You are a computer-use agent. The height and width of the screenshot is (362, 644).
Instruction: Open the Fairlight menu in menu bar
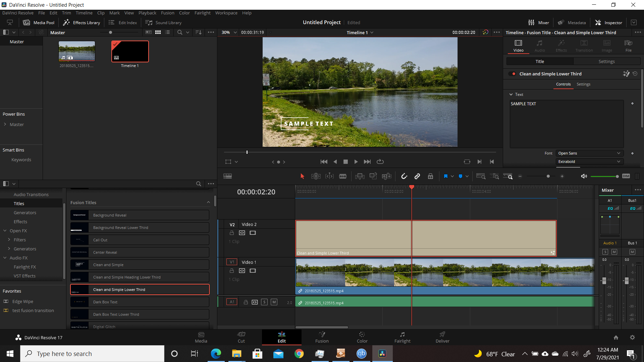[203, 13]
